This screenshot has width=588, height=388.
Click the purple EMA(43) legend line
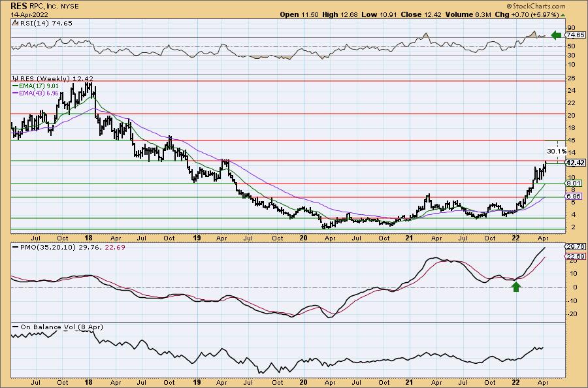[16, 93]
